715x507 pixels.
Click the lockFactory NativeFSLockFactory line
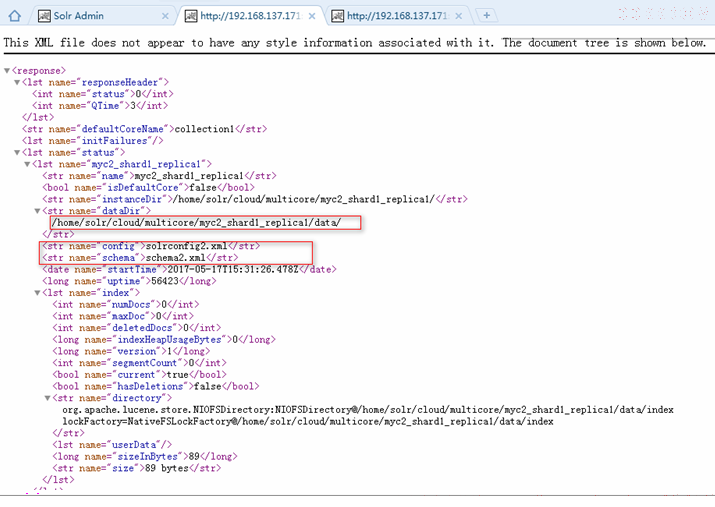[308, 422]
